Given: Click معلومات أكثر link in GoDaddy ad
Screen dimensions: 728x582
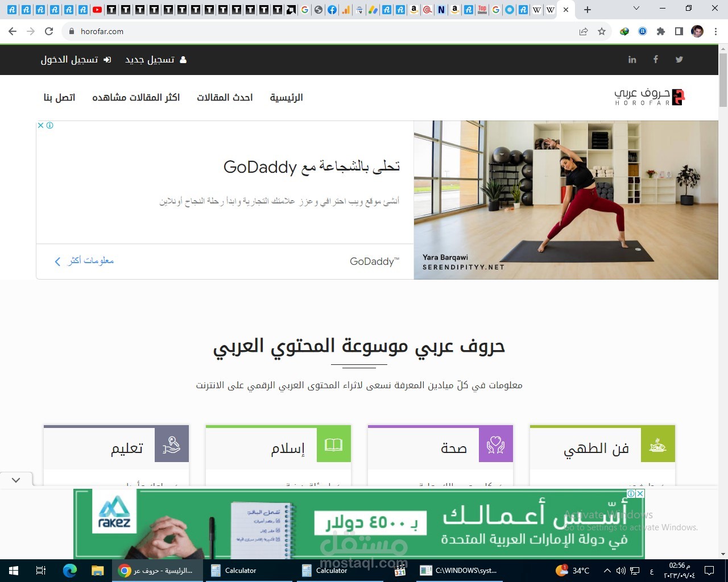Looking at the screenshot, I should [x=84, y=261].
